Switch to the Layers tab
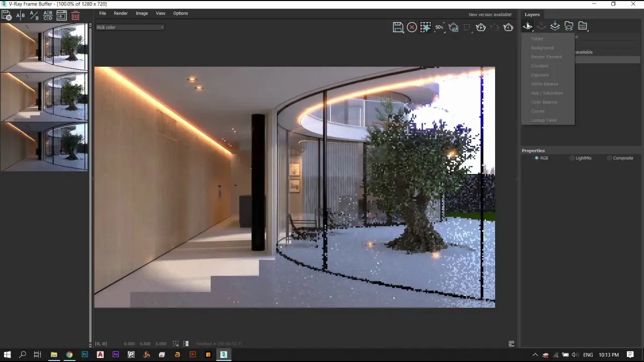Viewport: 644px width, 362px height. tap(532, 15)
